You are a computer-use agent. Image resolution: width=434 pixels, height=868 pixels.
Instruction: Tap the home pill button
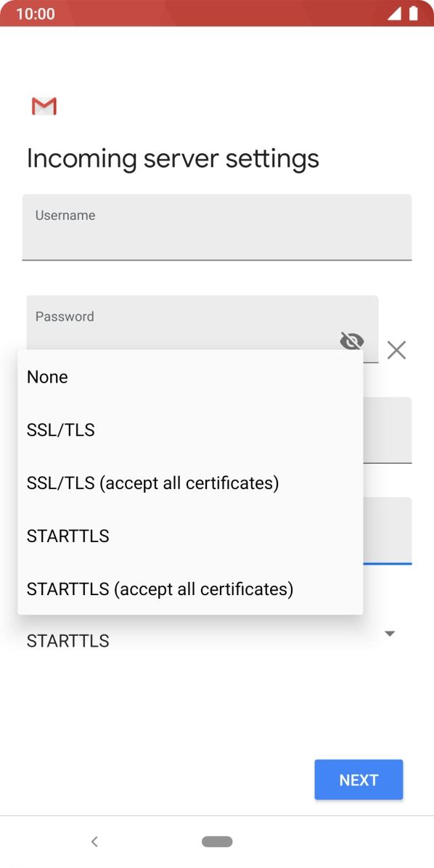[217, 841]
